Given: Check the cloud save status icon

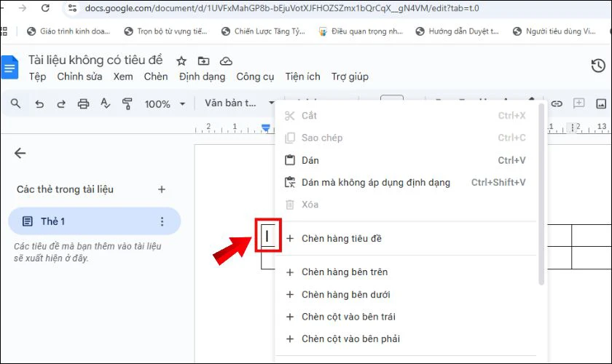Looking at the screenshot, I should 226,61.
